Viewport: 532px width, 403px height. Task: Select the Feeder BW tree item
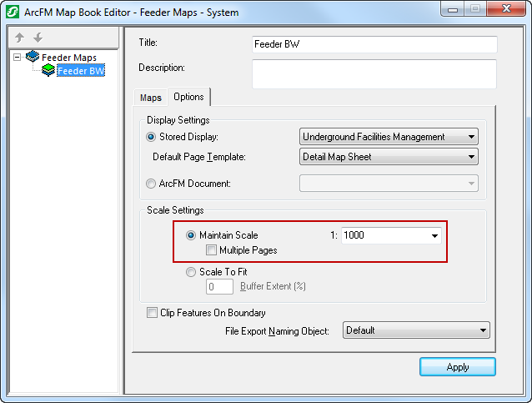tap(81, 71)
